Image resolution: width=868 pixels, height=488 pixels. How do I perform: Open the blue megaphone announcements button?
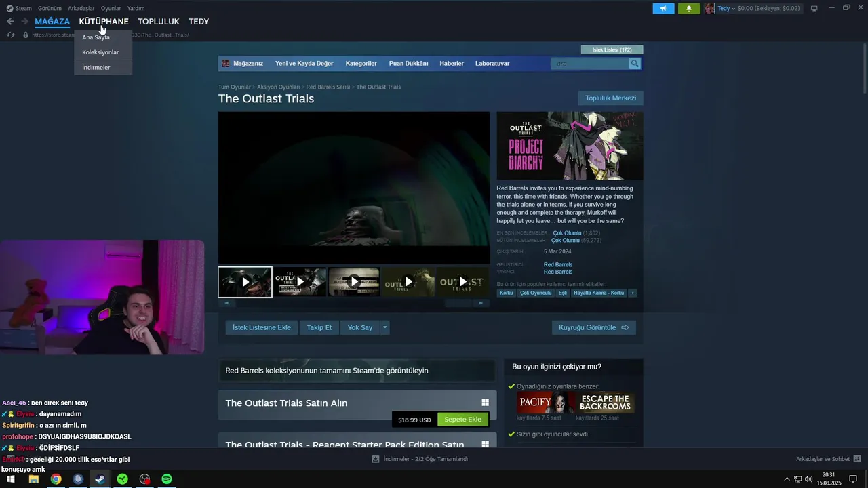pos(663,8)
